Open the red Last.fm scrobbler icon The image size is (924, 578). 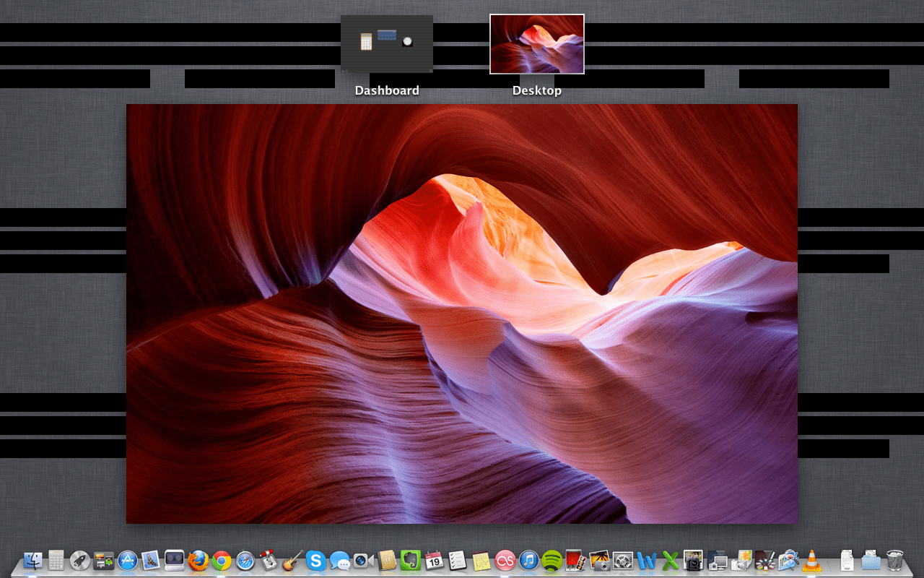505,560
